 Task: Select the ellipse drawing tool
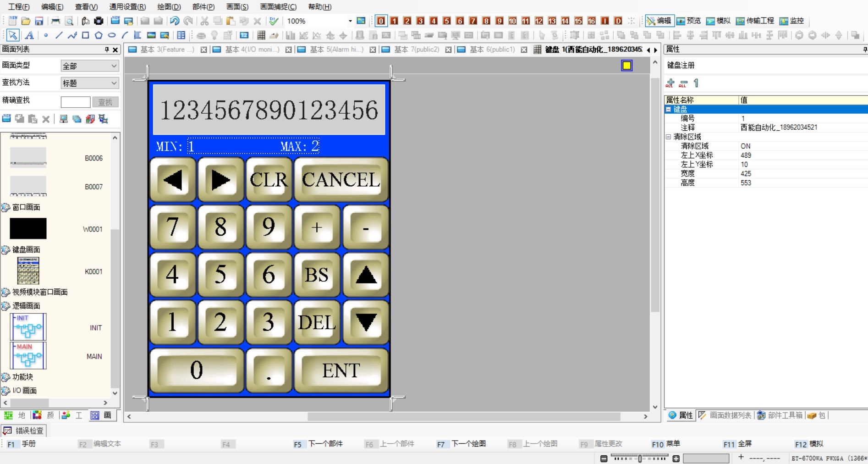click(x=111, y=35)
